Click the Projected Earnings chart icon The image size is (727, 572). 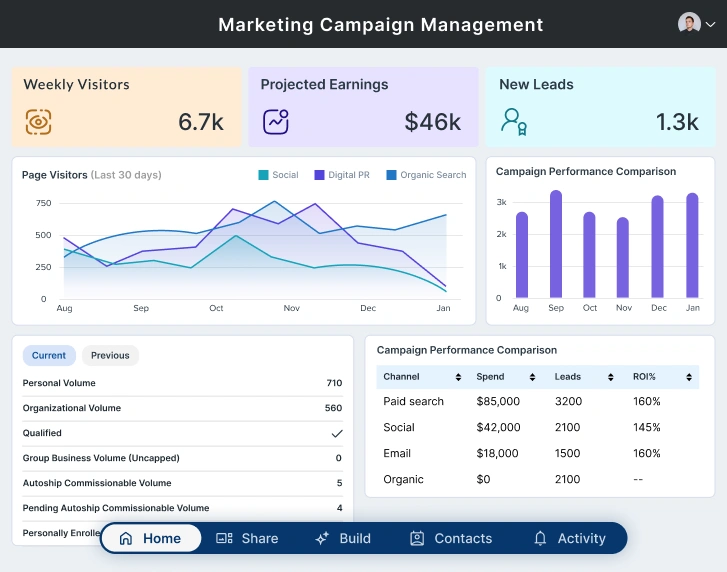[x=276, y=122]
